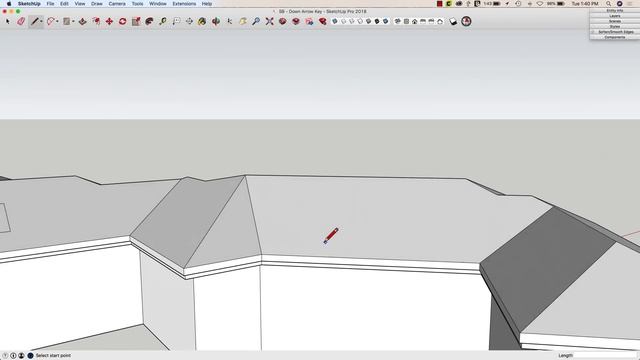
Task: Click the round red extension icon
Action: tap(466, 21)
